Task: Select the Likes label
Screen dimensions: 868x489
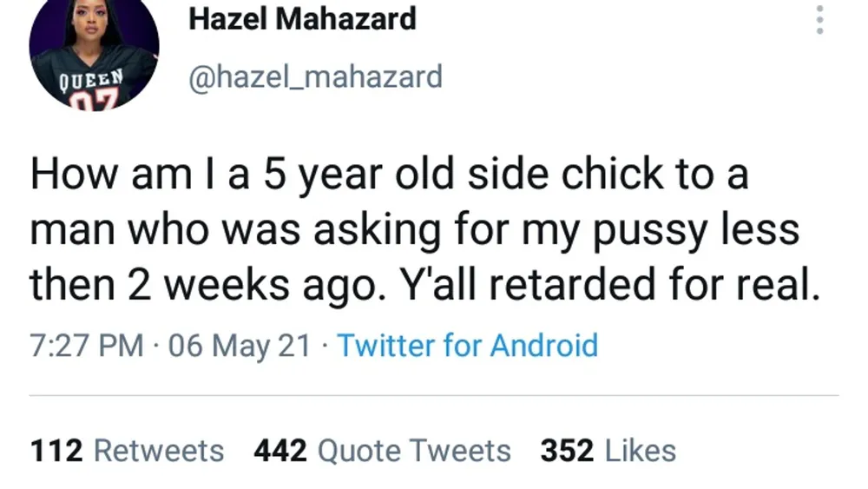Action: (640, 451)
